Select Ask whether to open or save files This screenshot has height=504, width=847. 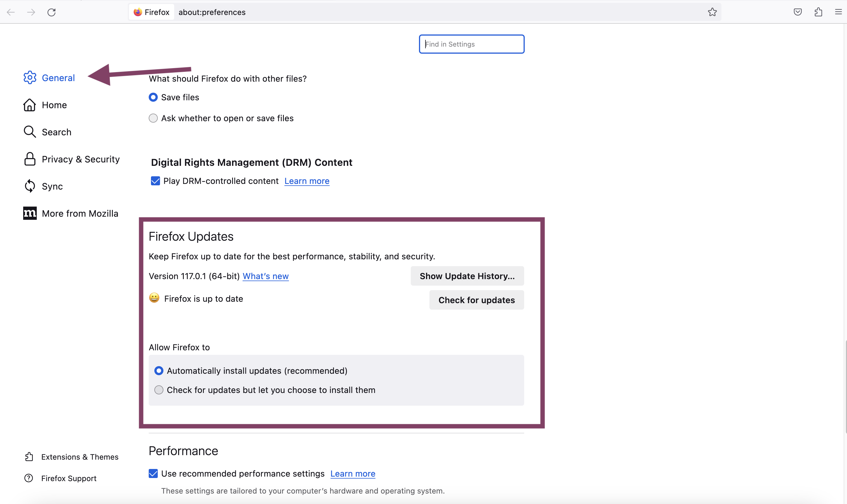(x=153, y=118)
